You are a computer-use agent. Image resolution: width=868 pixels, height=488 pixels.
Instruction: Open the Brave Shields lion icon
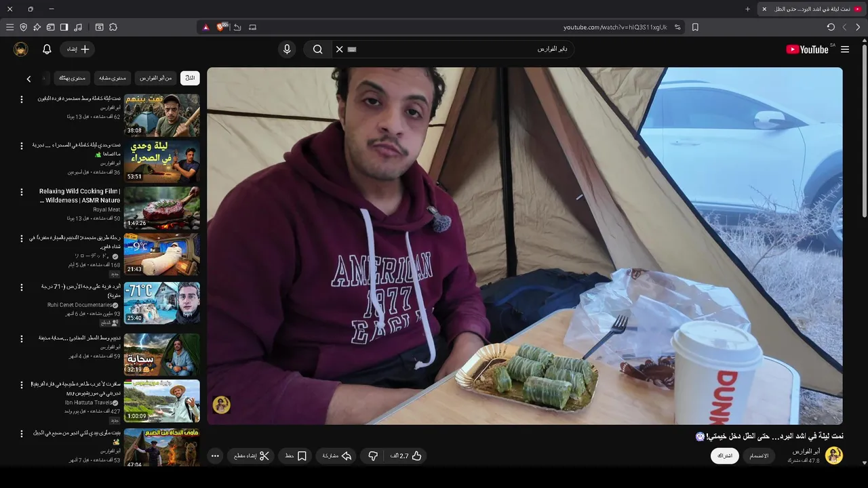coord(222,27)
